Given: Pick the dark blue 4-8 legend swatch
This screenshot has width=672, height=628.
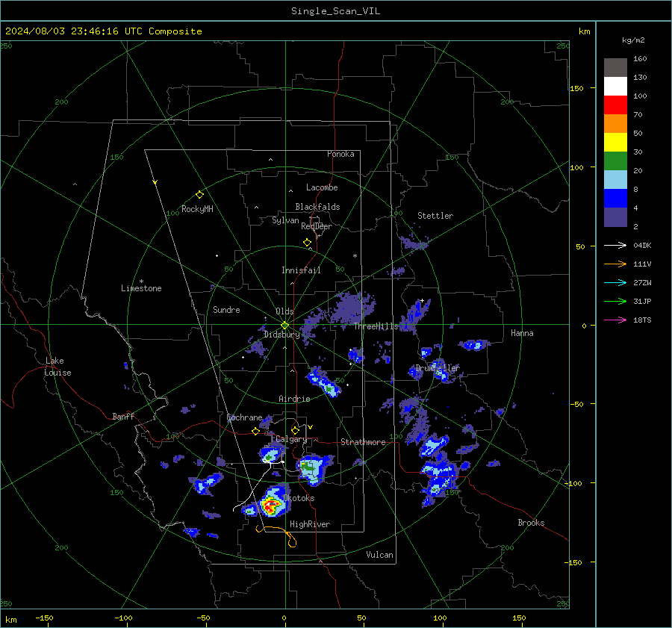Looking at the screenshot, I should click(615, 199).
